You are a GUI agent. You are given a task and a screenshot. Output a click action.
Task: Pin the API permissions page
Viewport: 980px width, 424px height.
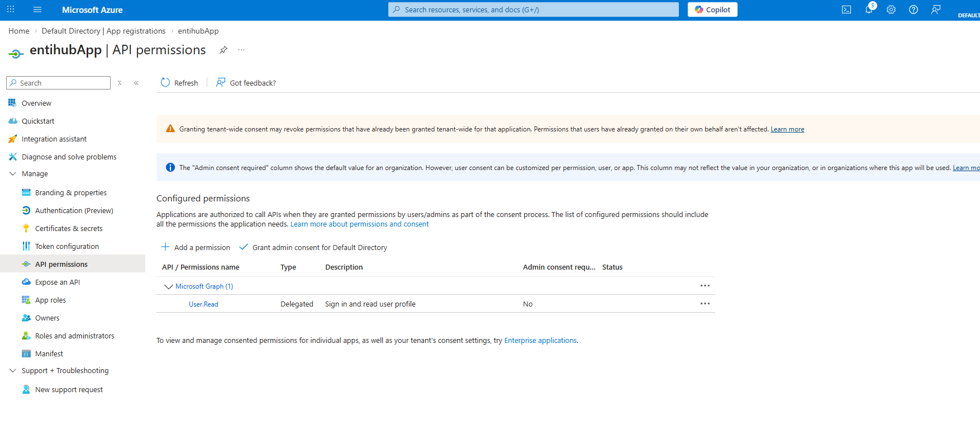point(223,50)
